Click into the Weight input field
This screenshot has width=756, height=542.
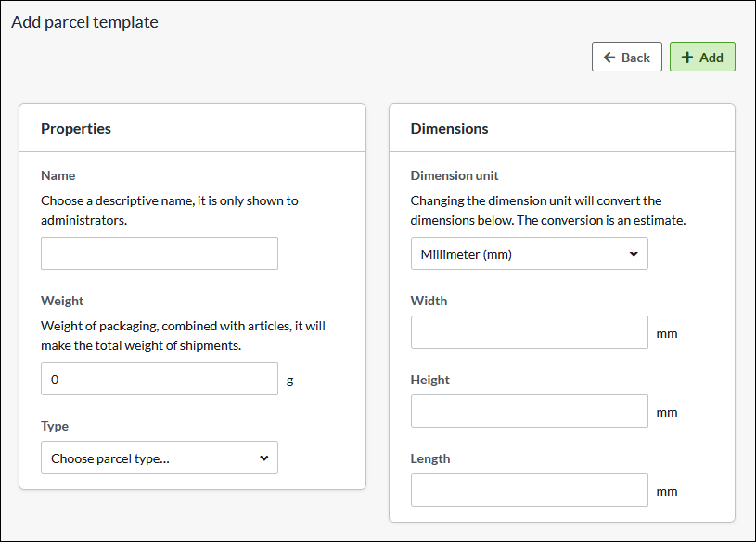click(160, 379)
